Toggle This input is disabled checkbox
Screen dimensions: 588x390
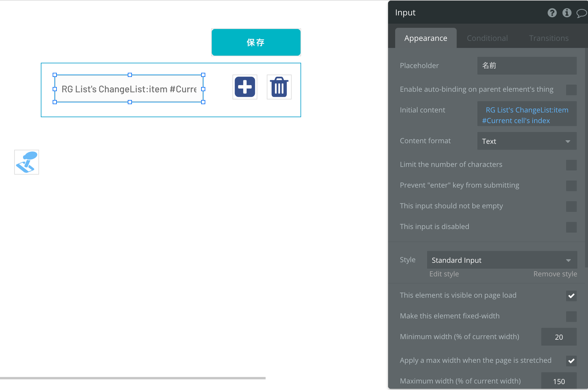point(571,227)
